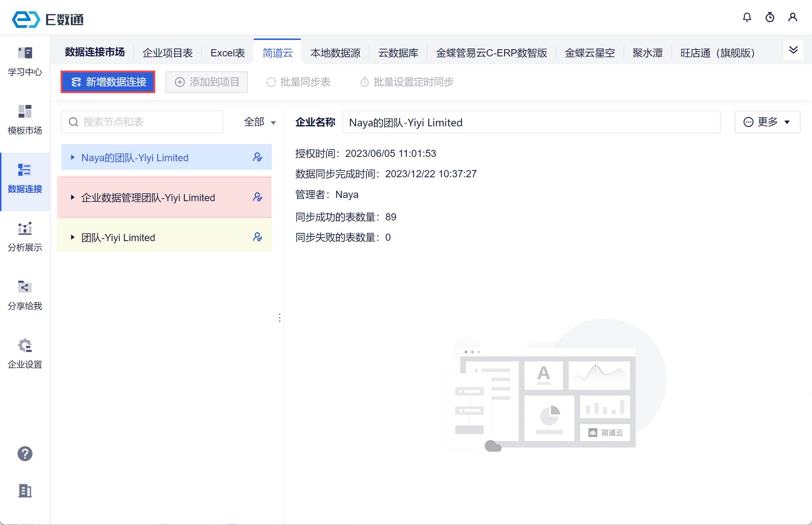The image size is (812, 525).
Task: Open the notification bell icon
Action: [747, 17]
